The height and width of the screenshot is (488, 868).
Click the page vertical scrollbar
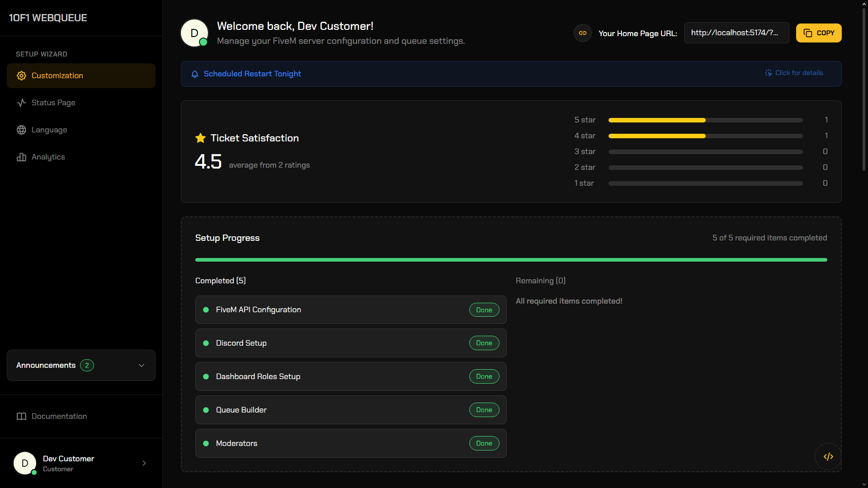pyautogui.click(x=864, y=89)
